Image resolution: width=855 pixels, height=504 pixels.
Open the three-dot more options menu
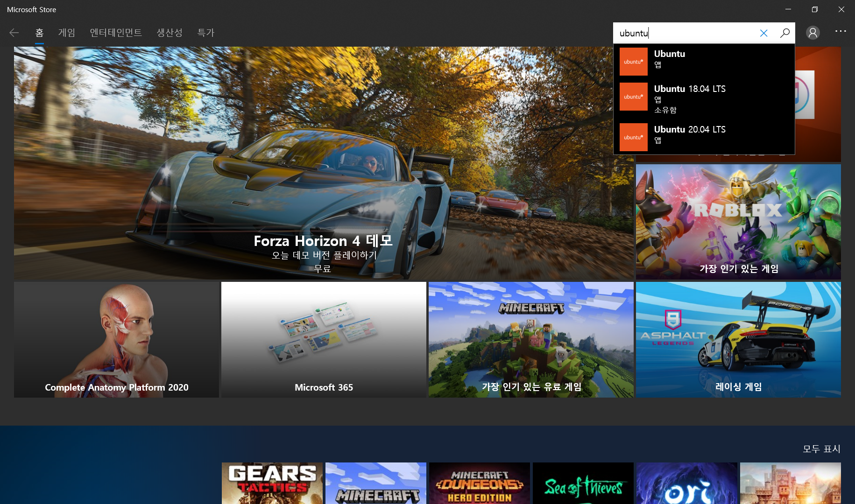coord(841,31)
